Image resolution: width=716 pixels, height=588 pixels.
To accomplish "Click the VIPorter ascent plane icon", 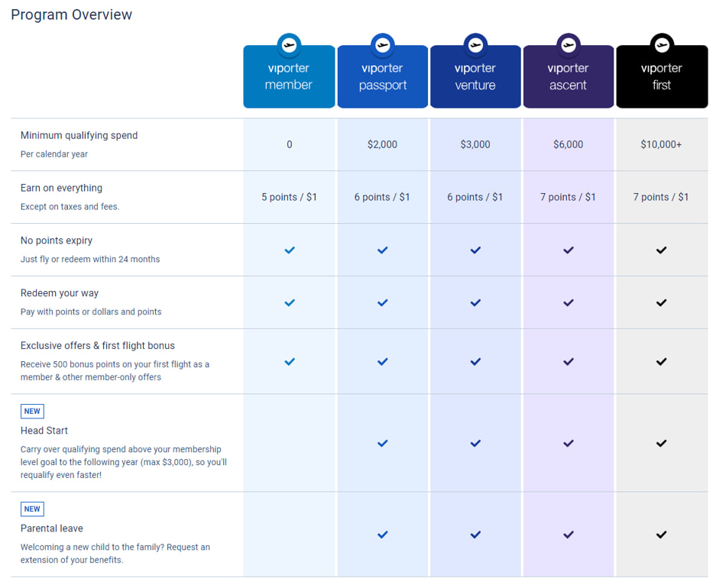I will [568, 45].
